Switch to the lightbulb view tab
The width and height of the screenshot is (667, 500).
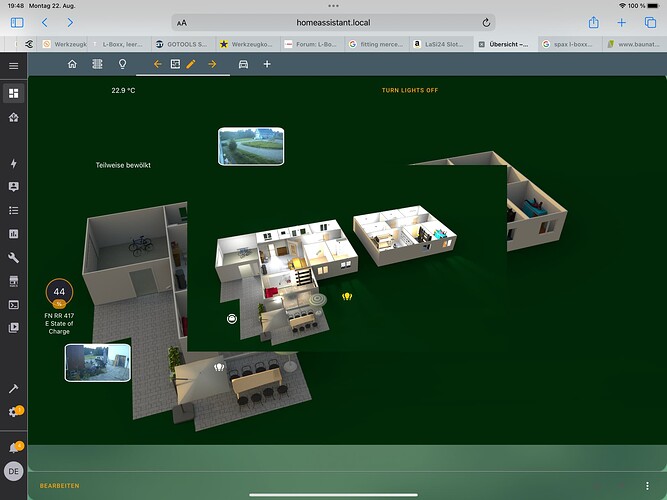tap(123, 64)
